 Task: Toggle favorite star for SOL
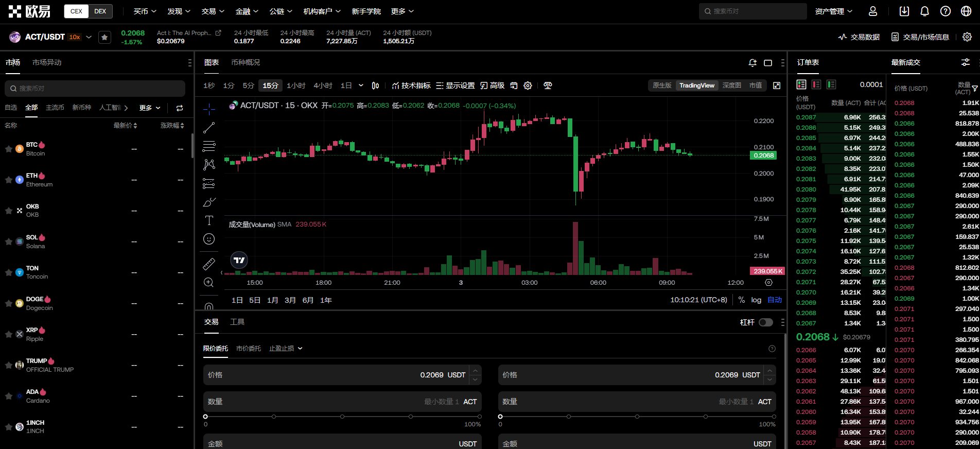pyautogui.click(x=9, y=241)
